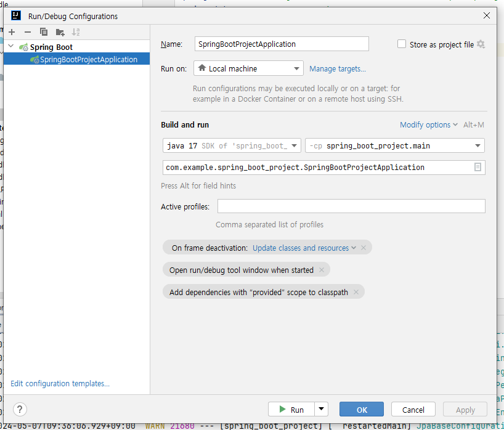Add new configuration with plus icon

tap(12, 32)
